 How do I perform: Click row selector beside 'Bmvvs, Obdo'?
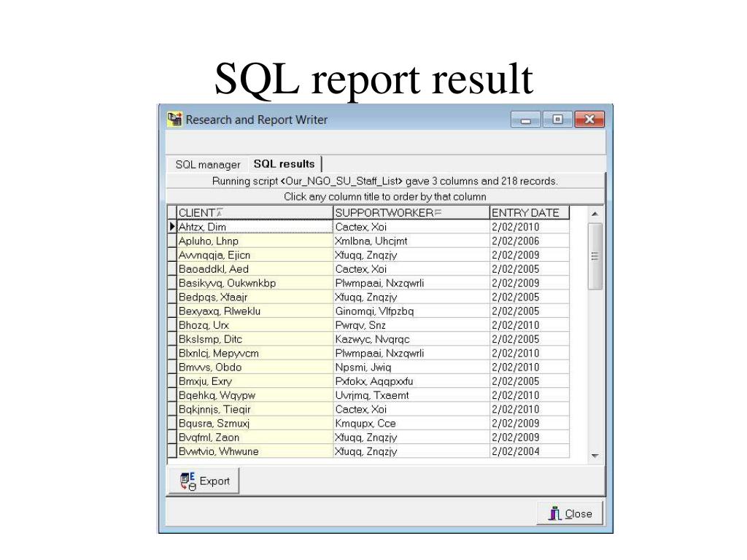(172, 367)
